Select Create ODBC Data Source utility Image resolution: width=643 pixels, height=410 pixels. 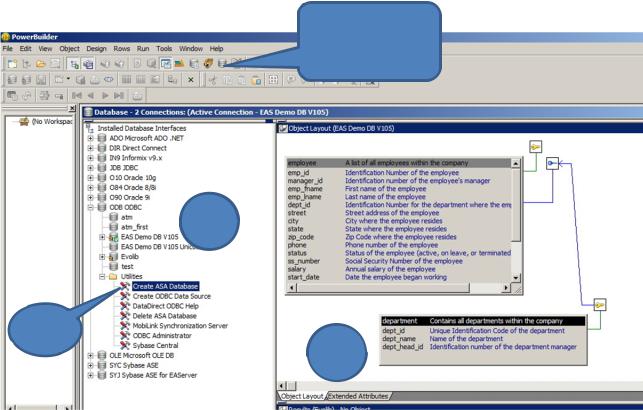(171, 296)
